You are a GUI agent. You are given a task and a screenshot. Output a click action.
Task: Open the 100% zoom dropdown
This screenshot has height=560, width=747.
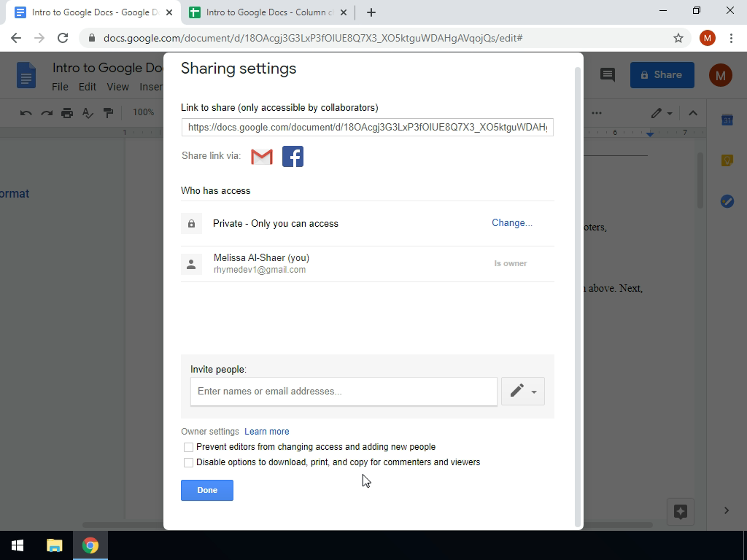point(144,112)
